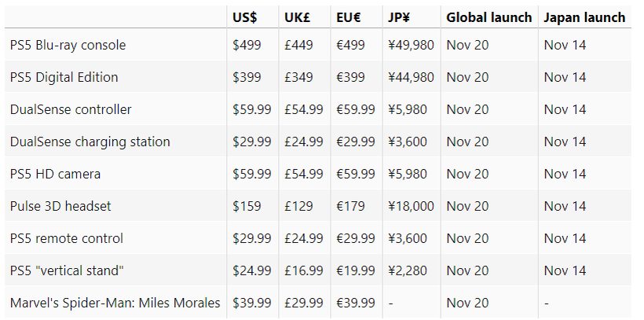644x320 pixels.
Task: Select the PS5 Blu-ray console row label
Action: 68,45
